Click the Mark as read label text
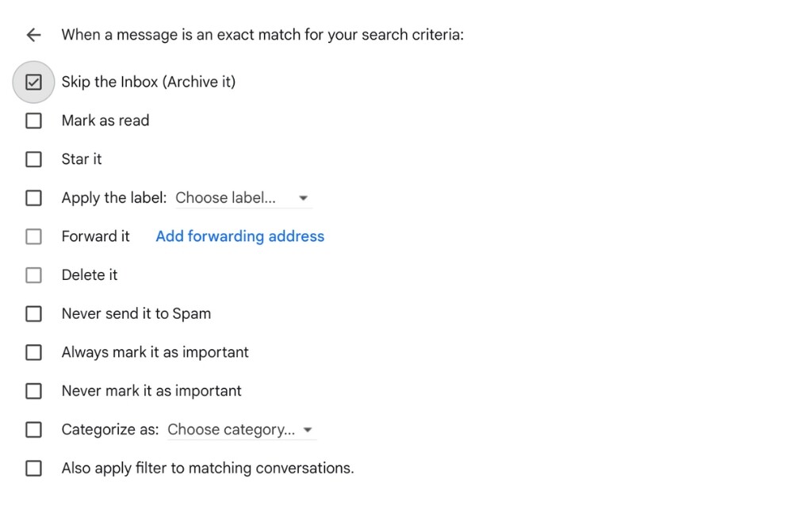This screenshot has height=510, width=812. 105,121
